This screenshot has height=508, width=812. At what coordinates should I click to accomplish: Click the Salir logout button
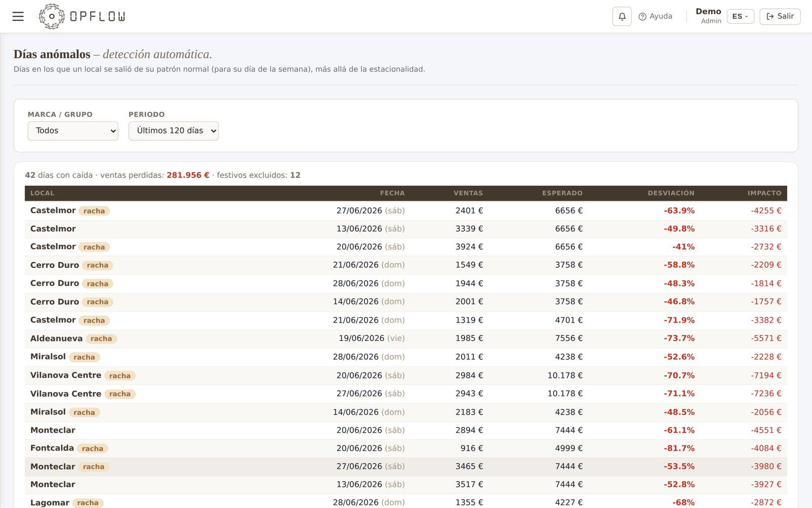click(x=780, y=16)
